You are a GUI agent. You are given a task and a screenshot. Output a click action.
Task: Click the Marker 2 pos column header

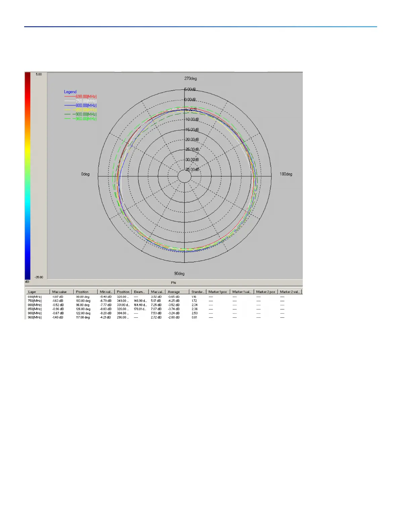point(266,292)
